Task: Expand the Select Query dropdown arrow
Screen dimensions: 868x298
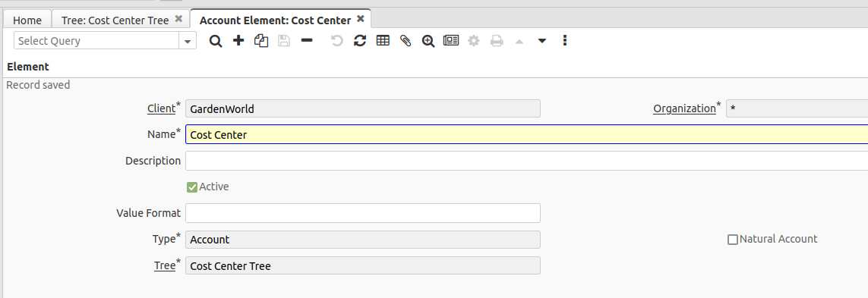Action: (188, 41)
